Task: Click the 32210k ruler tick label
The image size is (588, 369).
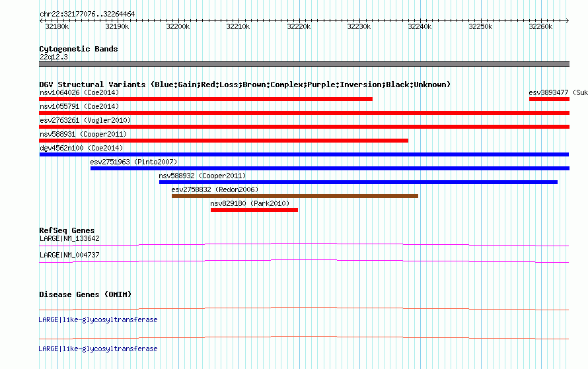Action: [x=238, y=26]
